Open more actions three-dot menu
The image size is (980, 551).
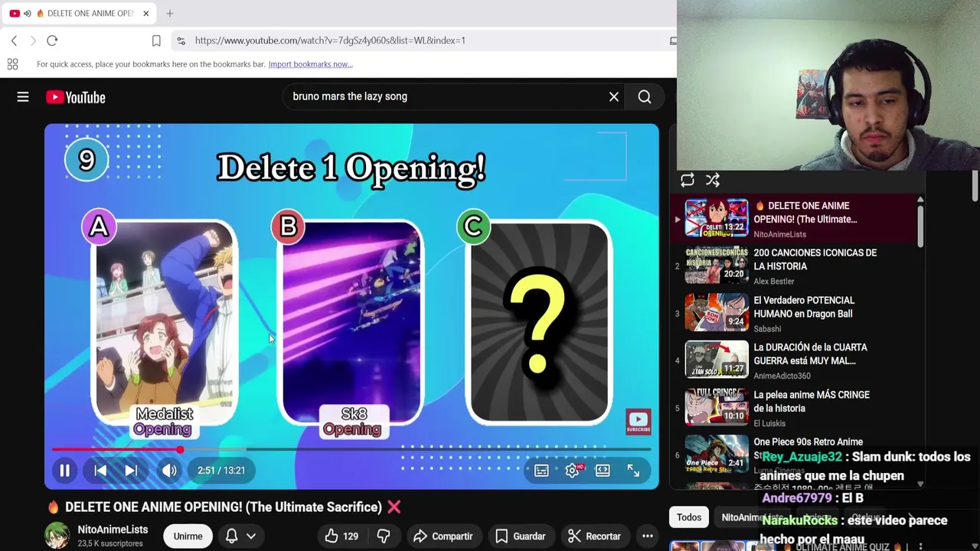pos(647,536)
